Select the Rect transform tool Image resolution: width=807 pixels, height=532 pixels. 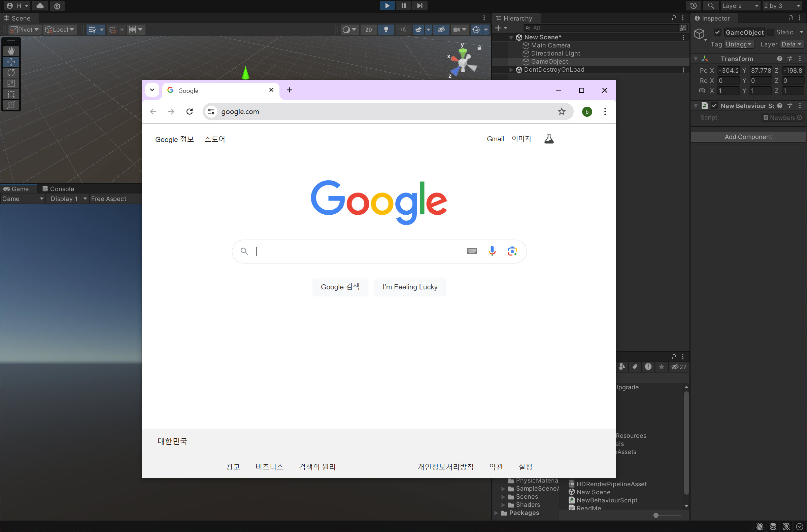click(11, 94)
